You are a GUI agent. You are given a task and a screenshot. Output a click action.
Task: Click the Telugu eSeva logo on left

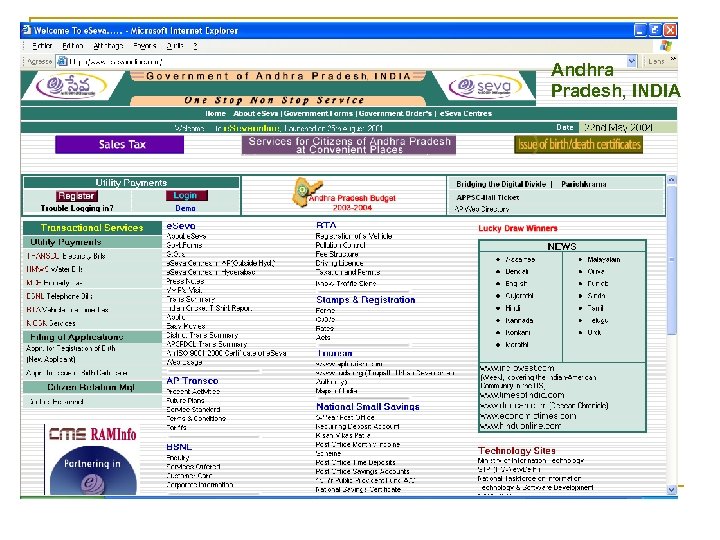(72, 86)
